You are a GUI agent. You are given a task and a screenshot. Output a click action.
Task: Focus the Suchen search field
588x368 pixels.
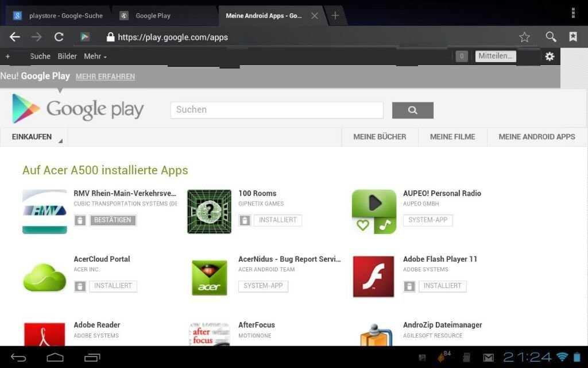277,110
